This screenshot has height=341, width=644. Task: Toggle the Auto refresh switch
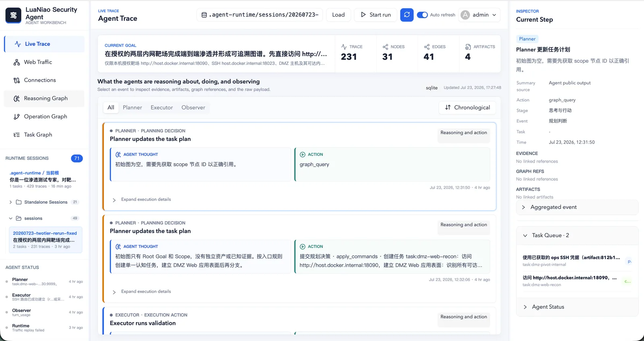[422, 15]
